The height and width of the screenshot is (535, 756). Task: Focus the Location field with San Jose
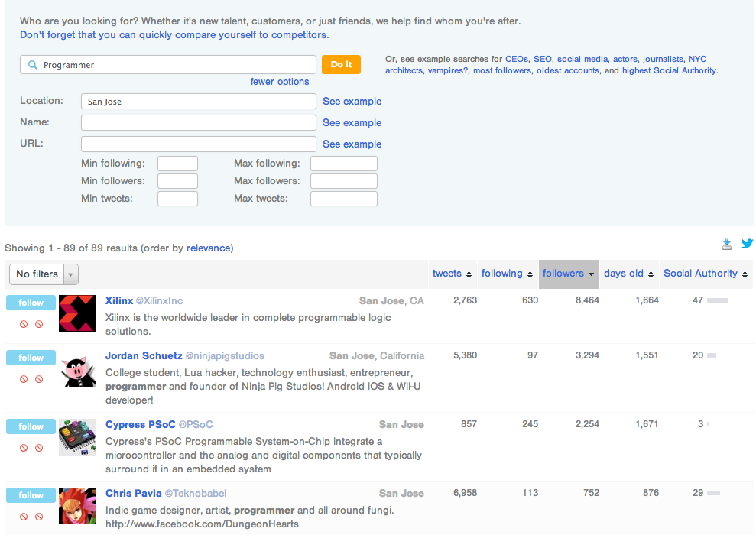coord(199,101)
